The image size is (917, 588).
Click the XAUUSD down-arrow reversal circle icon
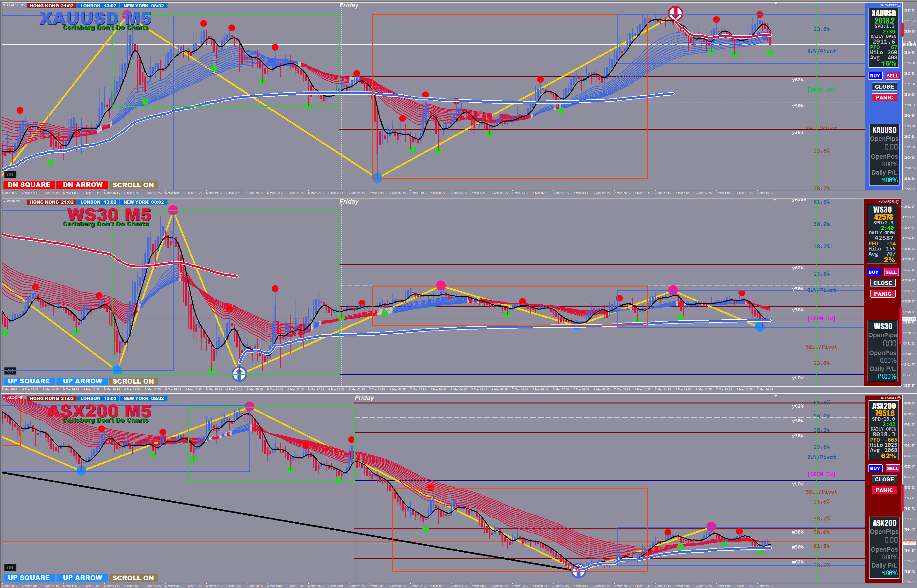(x=675, y=14)
